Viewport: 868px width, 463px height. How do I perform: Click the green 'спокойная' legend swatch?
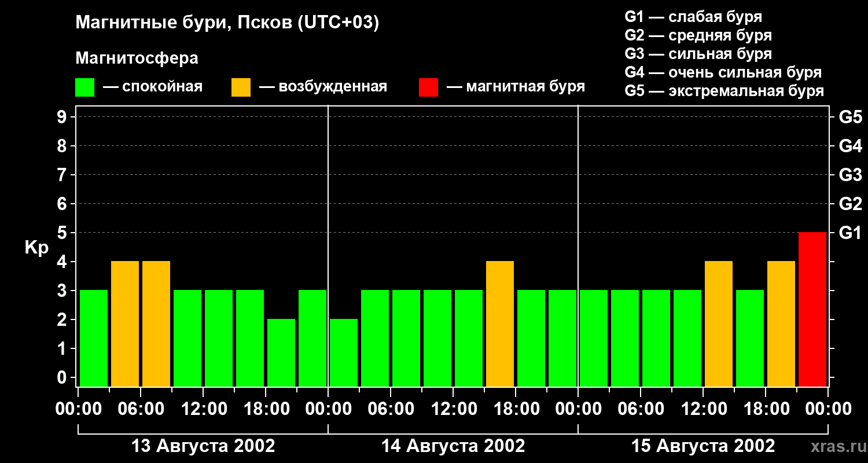point(84,87)
